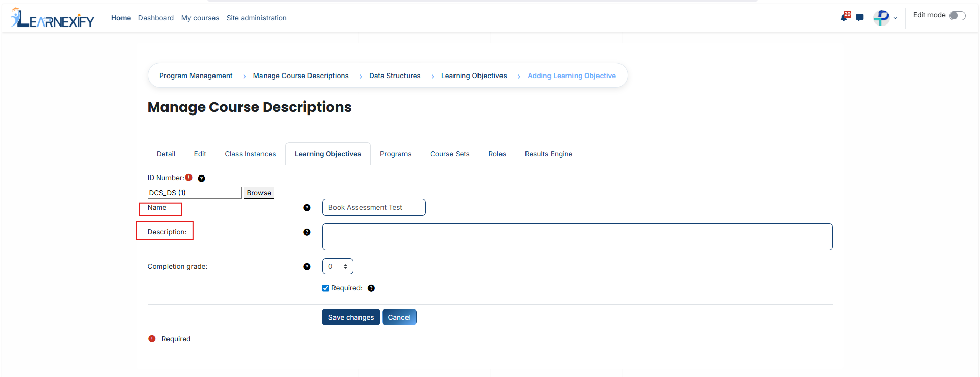This screenshot has height=377, width=980.
Task: Click the Name field with Book Assessment Test
Action: (x=374, y=208)
